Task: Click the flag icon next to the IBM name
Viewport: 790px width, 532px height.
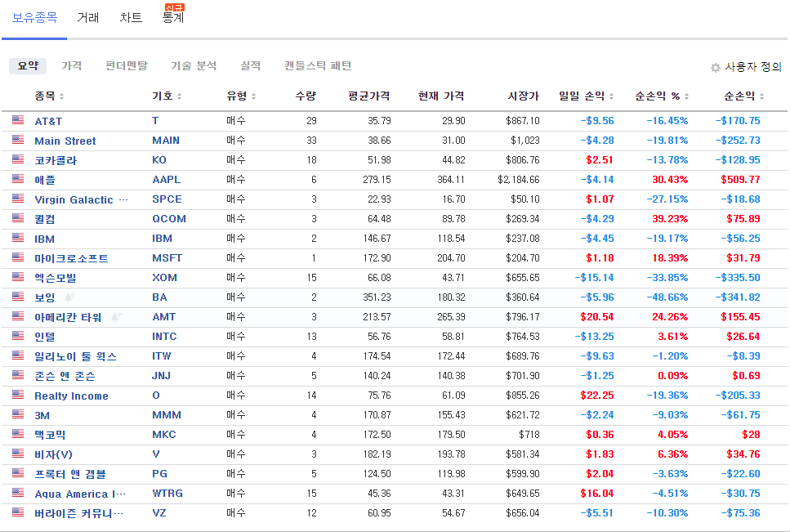Action: coord(18,237)
